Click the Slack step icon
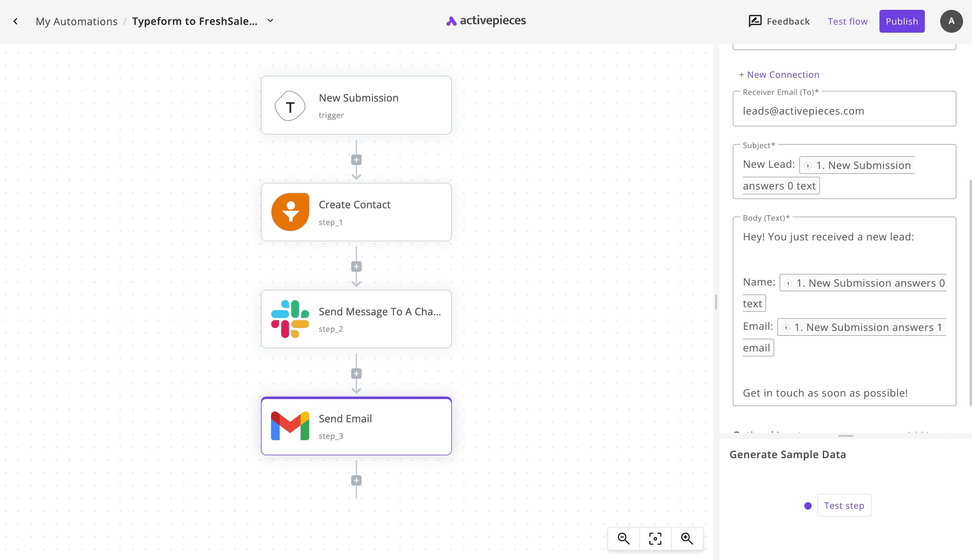Viewport: 972px width, 560px height. click(290, 319)
